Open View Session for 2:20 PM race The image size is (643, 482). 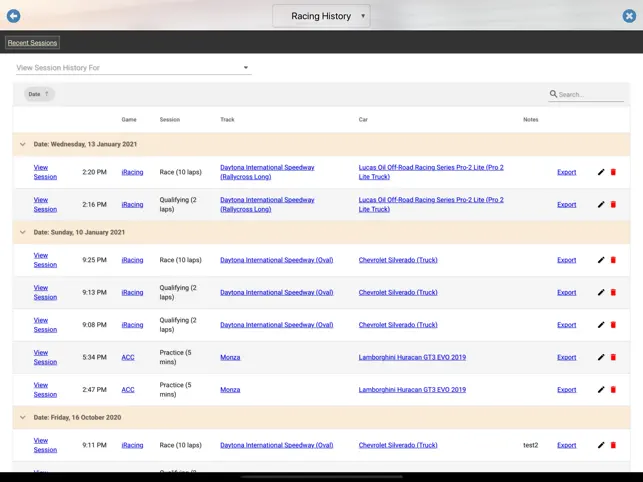tap(45, 172)
